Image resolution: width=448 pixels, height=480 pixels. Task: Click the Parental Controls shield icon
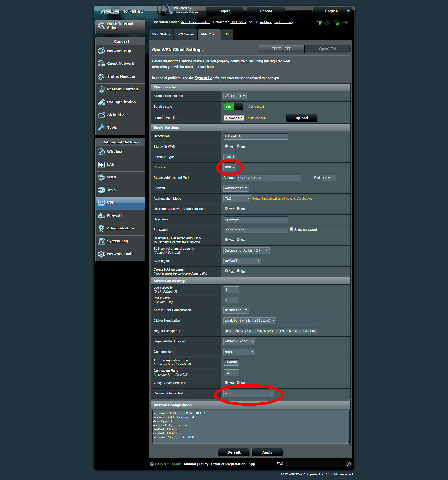(x=101, y=89)
